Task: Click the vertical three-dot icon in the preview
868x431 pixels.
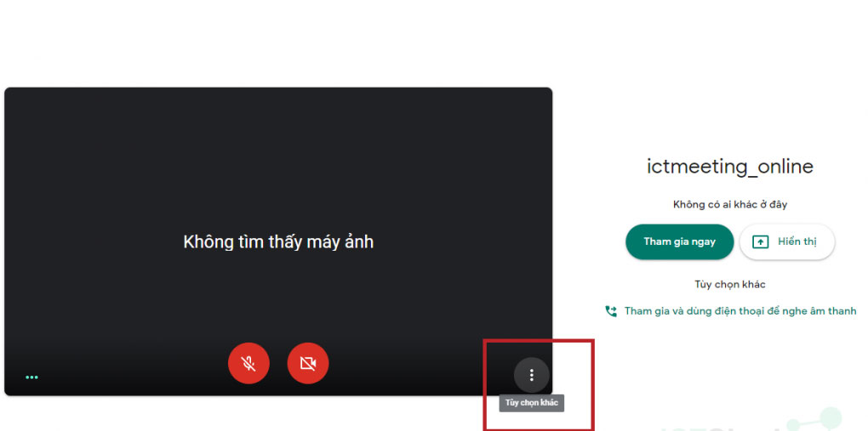Action: click(x=531, y=375)
